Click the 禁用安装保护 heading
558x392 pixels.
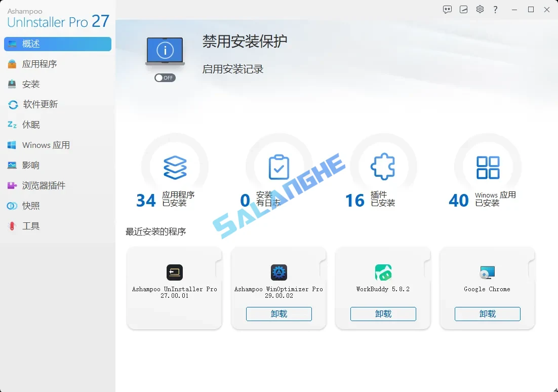245,42
